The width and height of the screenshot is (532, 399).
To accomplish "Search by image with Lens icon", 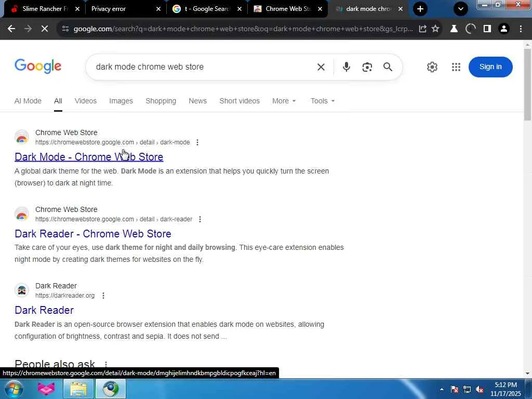I will pos(367,67).
